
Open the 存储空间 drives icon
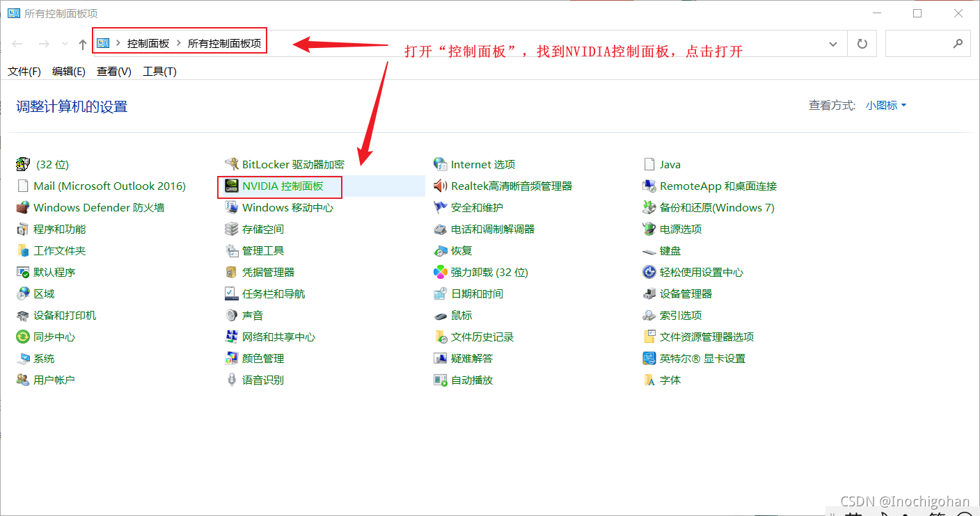click(x=232, y=229)
